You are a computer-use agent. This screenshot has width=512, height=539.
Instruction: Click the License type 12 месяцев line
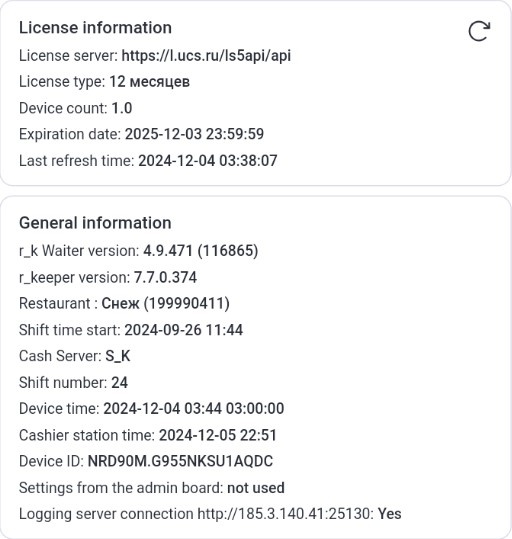(104, 82)
